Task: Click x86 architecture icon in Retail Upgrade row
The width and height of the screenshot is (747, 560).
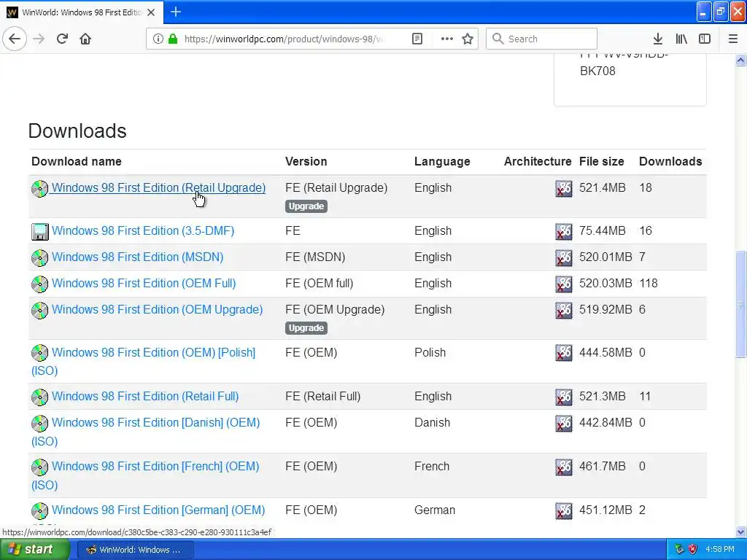Action: [x=564, y=189]
